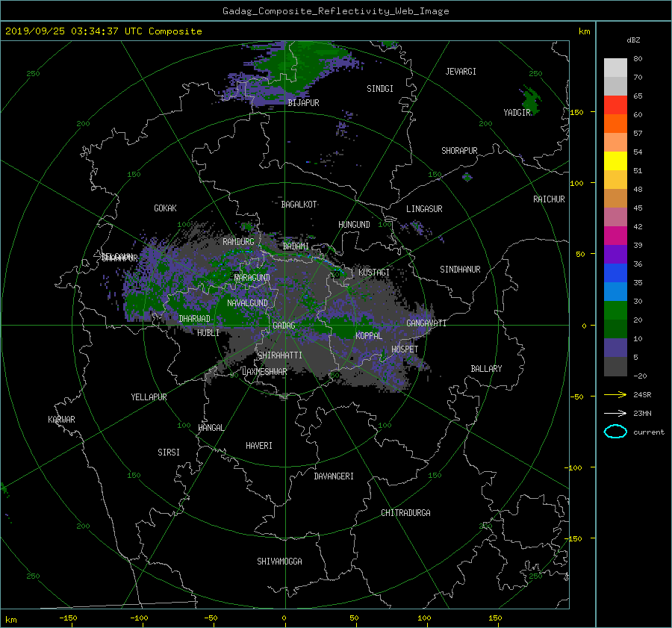Image resolution: width=672 pixels, height=628 pixels.
Task: Click the GANGAVATI city label
Action: click(426, 323)
